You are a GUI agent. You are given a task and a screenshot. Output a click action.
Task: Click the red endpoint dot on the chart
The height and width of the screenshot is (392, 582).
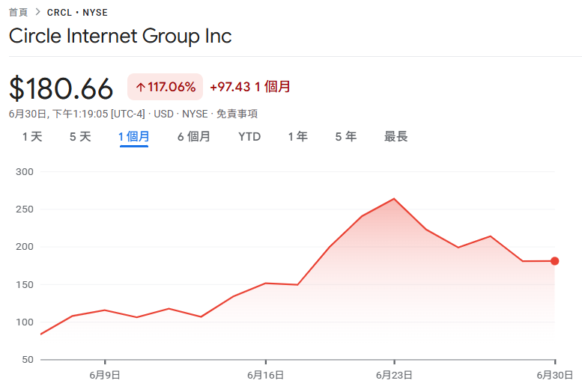(x=555, y=261)
